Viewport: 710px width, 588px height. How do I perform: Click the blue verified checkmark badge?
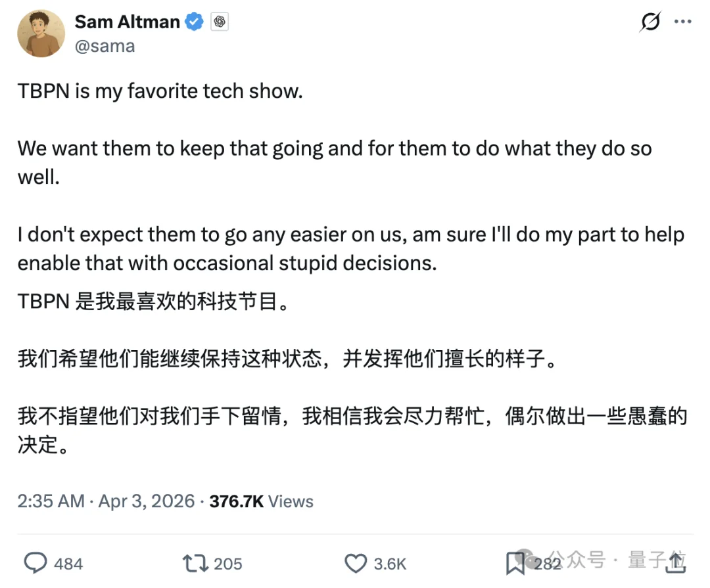193,21
